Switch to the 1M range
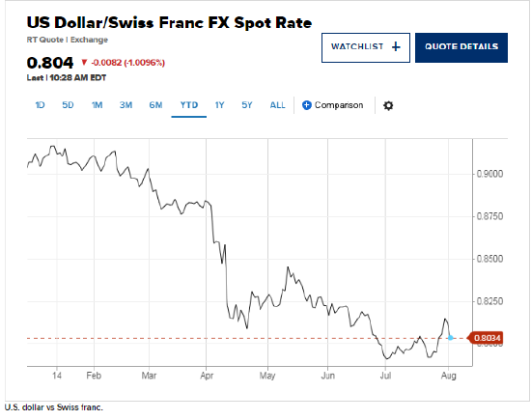The width and height of the screenshot is (531, 420). coord(97,105)
